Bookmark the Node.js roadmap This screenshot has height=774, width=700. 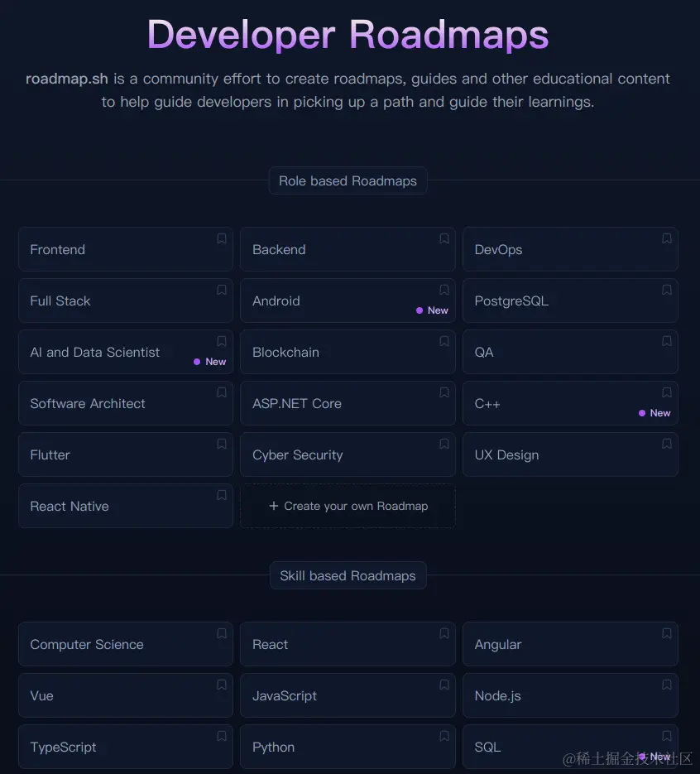point(666,685)
